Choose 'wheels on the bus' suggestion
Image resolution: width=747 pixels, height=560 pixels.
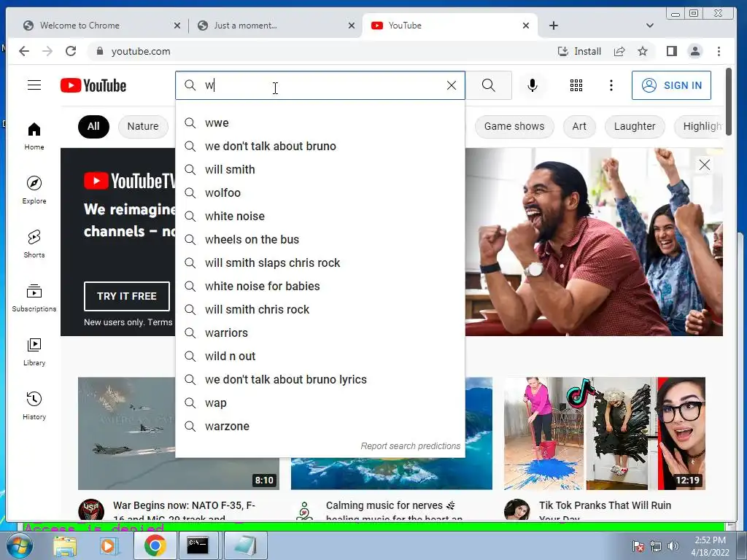coord(320,239)
